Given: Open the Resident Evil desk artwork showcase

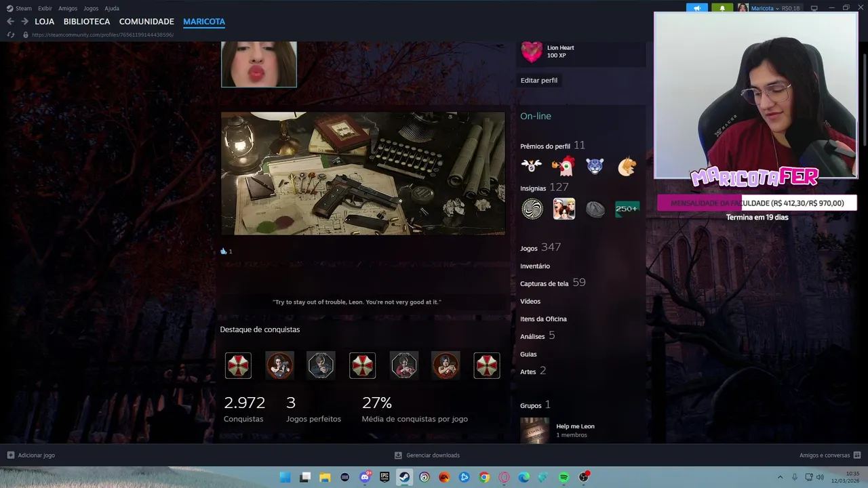Looking at the screenshot, I should click(x=363, y=174).
